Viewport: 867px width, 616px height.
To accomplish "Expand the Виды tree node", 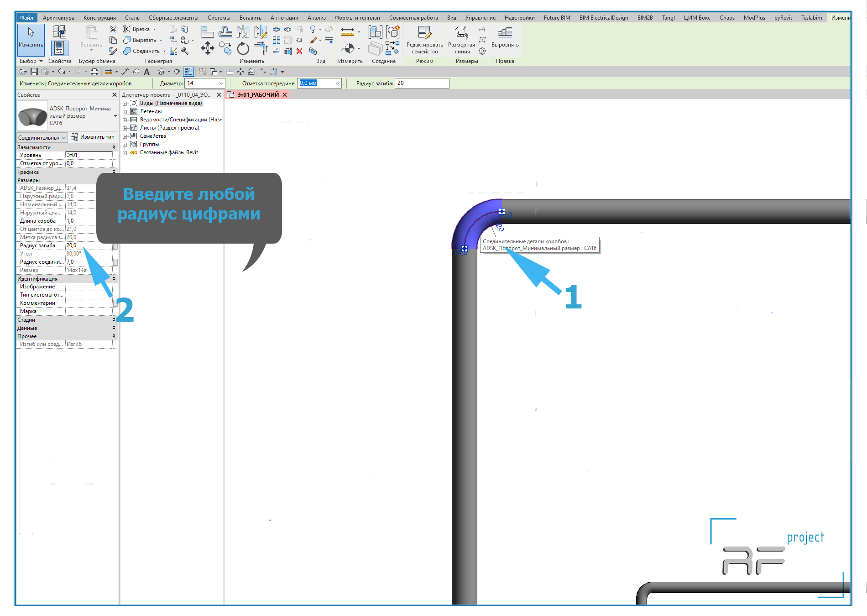I will (125, 104).
